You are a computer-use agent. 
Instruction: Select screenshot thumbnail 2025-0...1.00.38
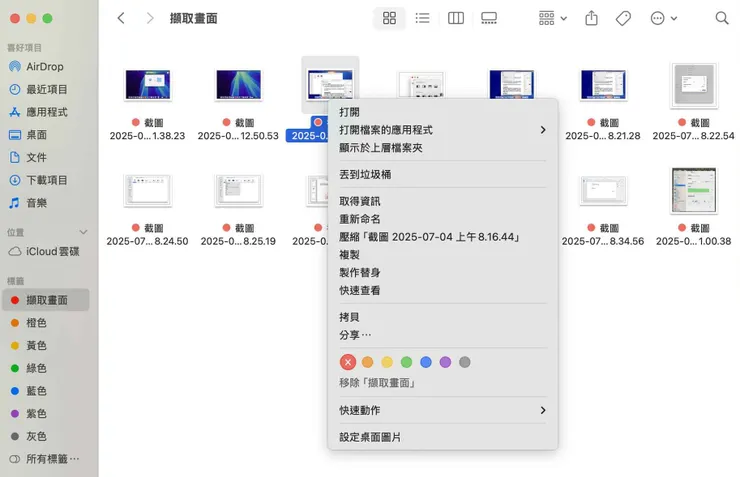click(x=693, y=190)
